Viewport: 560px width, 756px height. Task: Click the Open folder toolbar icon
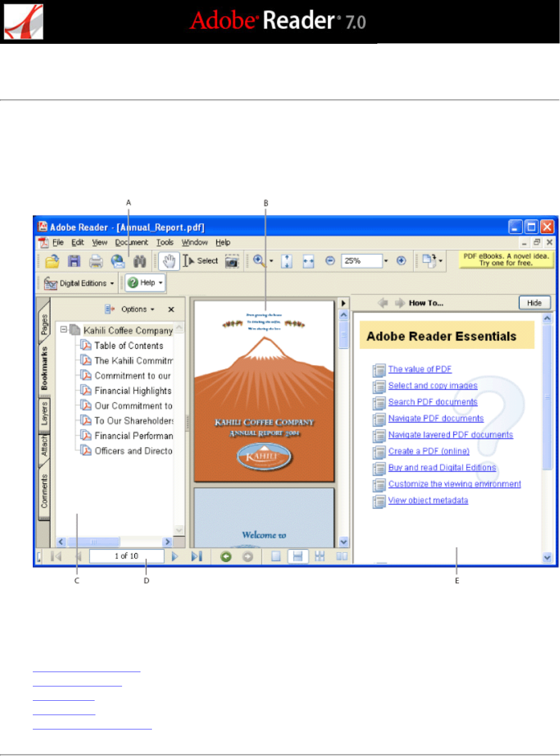click(52, 261)
